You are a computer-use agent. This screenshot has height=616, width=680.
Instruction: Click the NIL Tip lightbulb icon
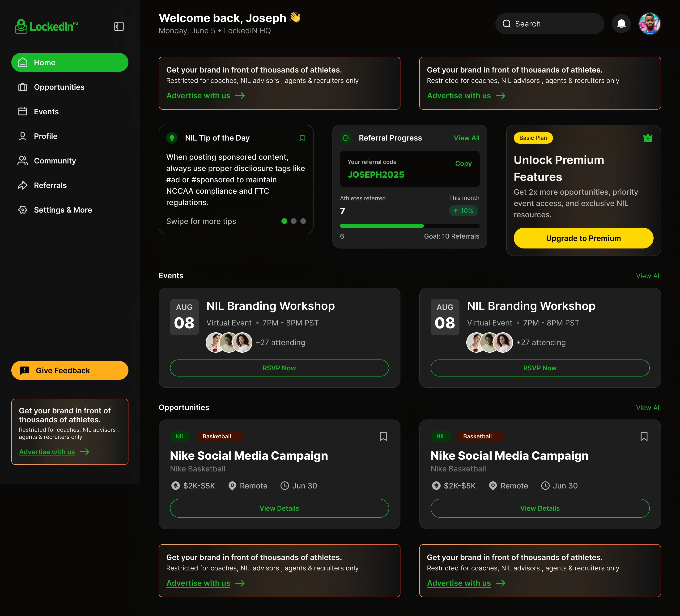(172, 138)
